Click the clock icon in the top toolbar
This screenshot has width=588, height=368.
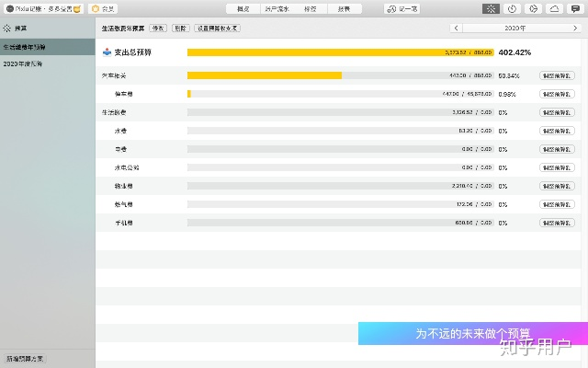[512, 8]
